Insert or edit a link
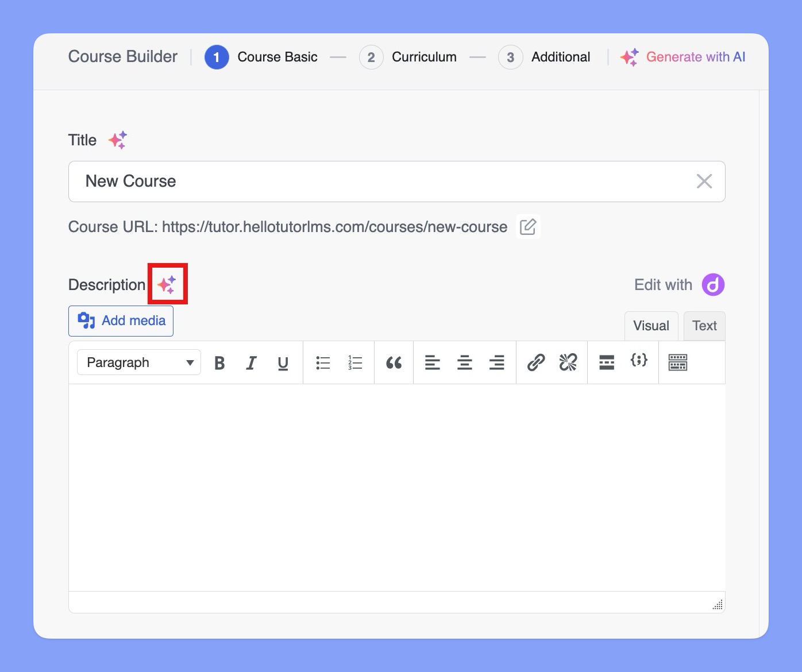This screenshot has width=802, height=672. coord(536,362)
